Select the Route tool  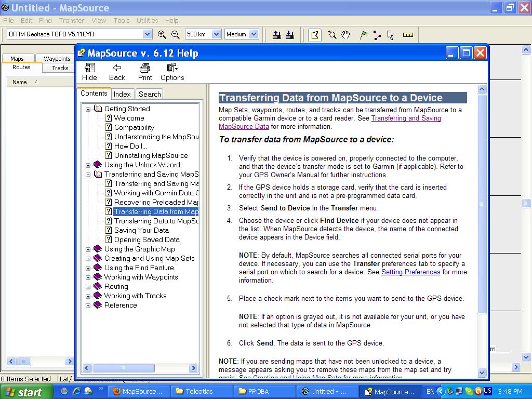377,35
